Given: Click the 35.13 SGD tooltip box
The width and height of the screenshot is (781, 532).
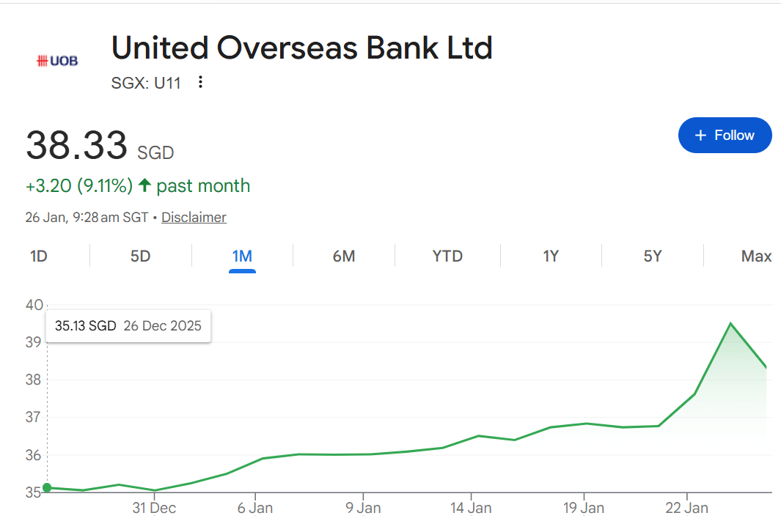Looking at the screenshot, I should coord(128,326).
